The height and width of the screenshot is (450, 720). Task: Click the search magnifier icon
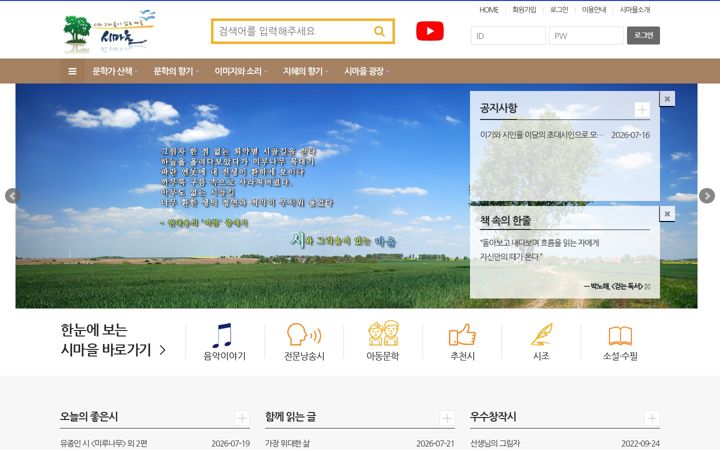379,31
